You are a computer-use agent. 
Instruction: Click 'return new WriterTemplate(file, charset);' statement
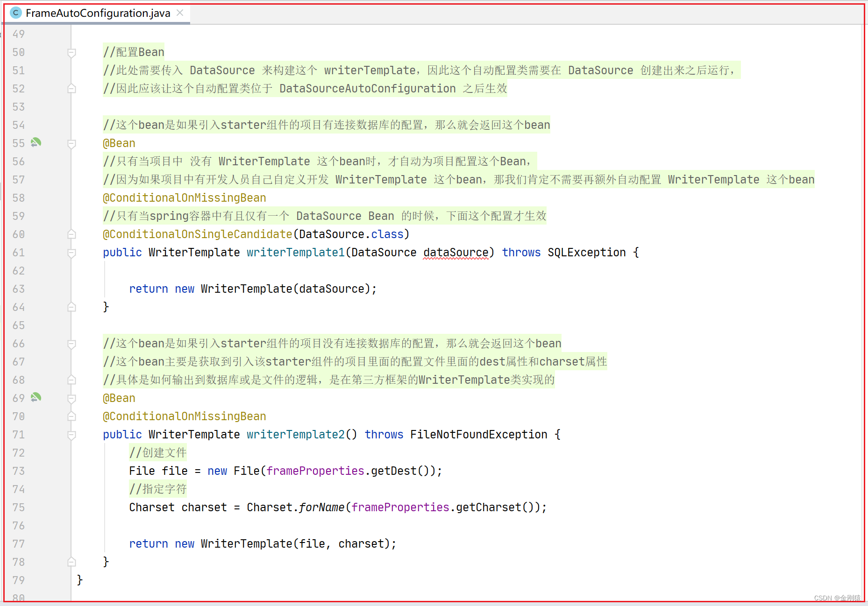(263, 544)
